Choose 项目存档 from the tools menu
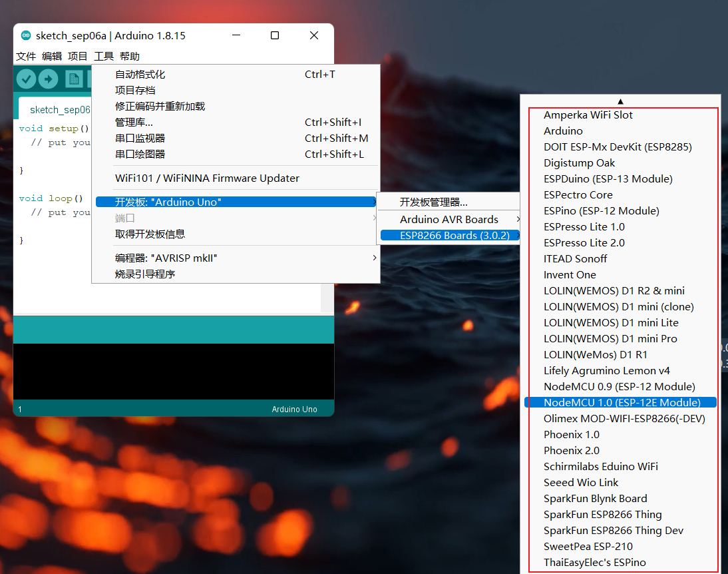Viewport: 728px width, 574px height. click(237, 90)
